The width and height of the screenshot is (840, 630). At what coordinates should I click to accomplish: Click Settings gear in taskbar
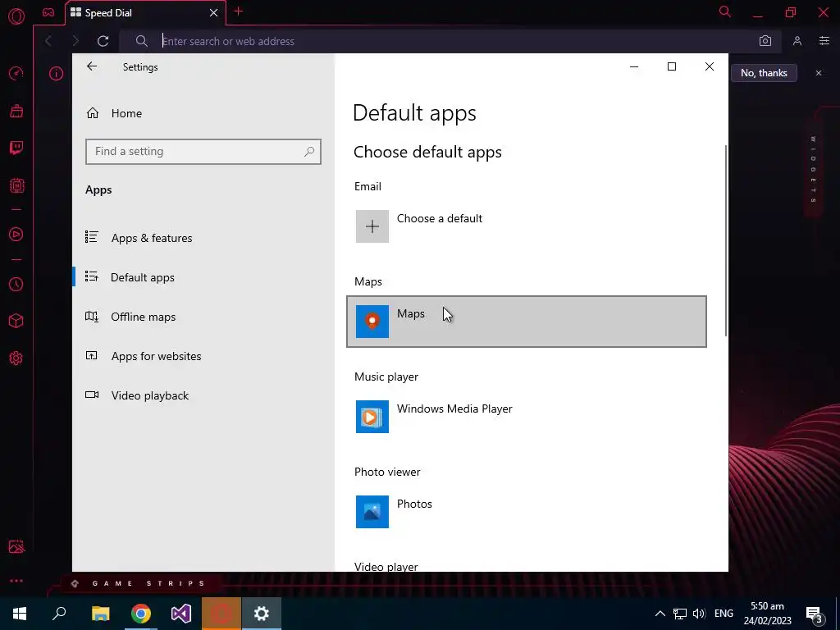(262, 614)
